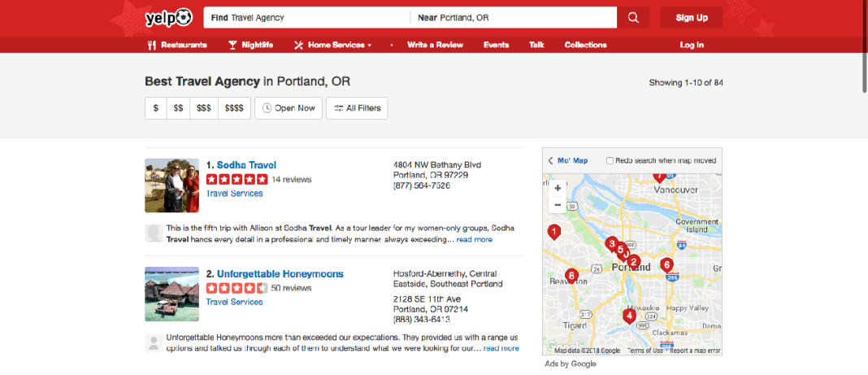Click the address 2128 SE 11th Ave
Screen dimensions: 868x375
pos(426,299)
